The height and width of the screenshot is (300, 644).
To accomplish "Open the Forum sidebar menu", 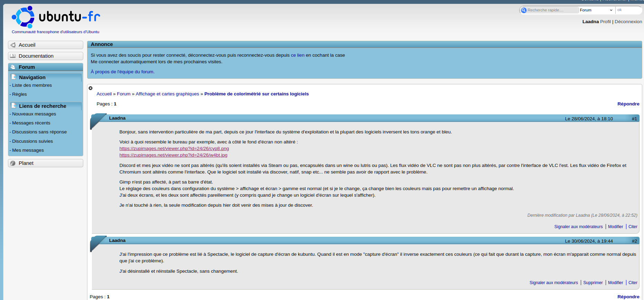I will point(46,67).
